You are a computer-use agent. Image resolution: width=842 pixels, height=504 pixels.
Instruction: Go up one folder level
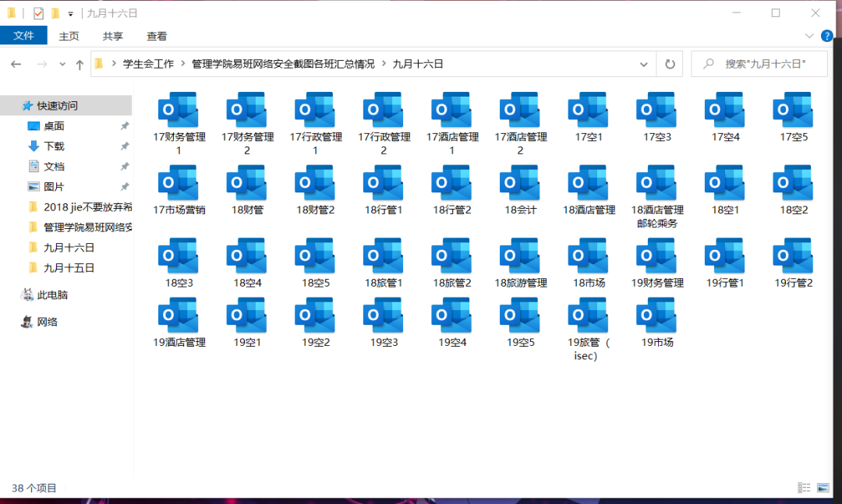click(x=80, y=65)
